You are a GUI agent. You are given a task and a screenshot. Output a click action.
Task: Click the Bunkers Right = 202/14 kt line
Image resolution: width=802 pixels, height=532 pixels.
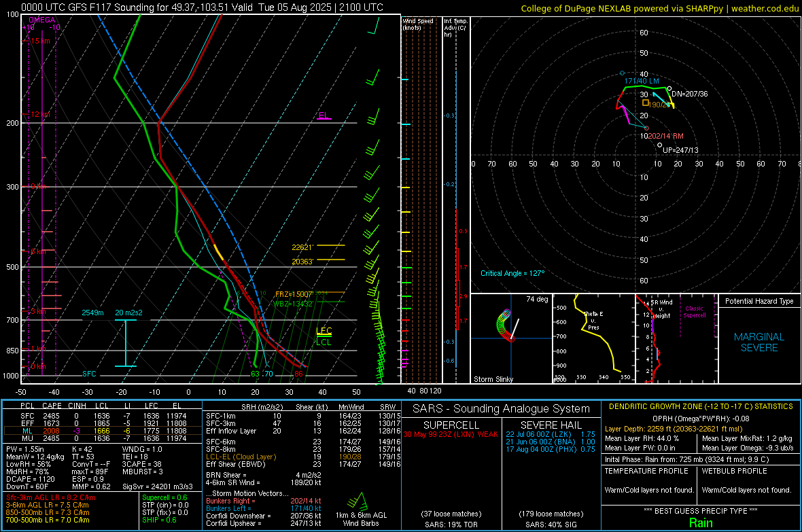264,501
